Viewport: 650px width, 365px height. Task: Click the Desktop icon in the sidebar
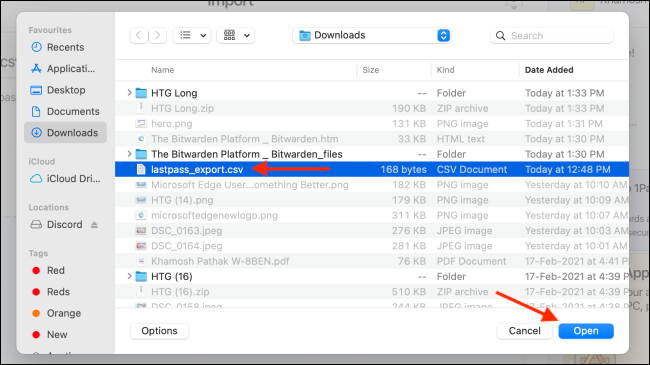coord(36,90)
